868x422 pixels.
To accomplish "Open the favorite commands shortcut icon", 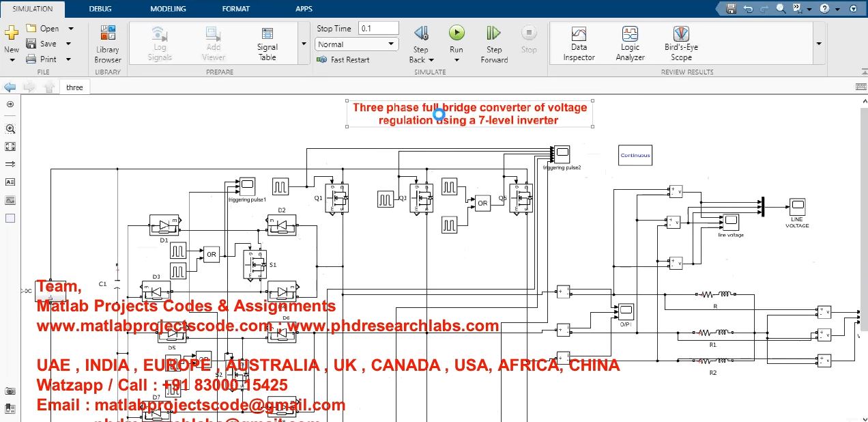I will pyautogui.click(x=797, y=9).
